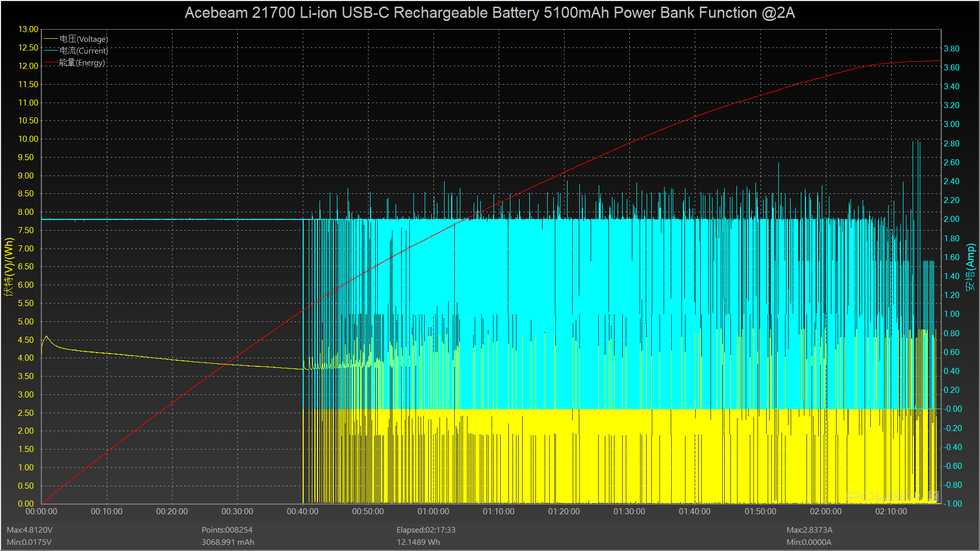This screenshot has height=551, width=980.
Task: Click the Min:0.0175V voltage readout
Action: click(x=29, y=542)
